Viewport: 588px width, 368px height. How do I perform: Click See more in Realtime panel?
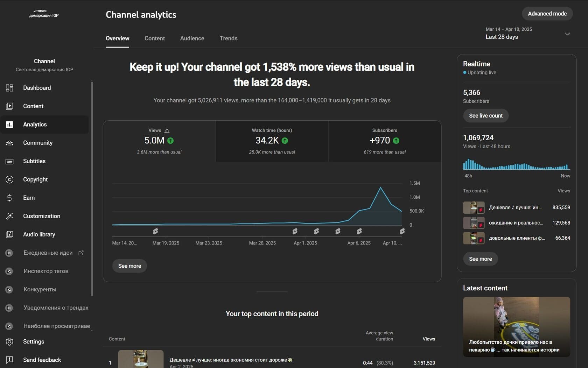(x=480, y=259)
